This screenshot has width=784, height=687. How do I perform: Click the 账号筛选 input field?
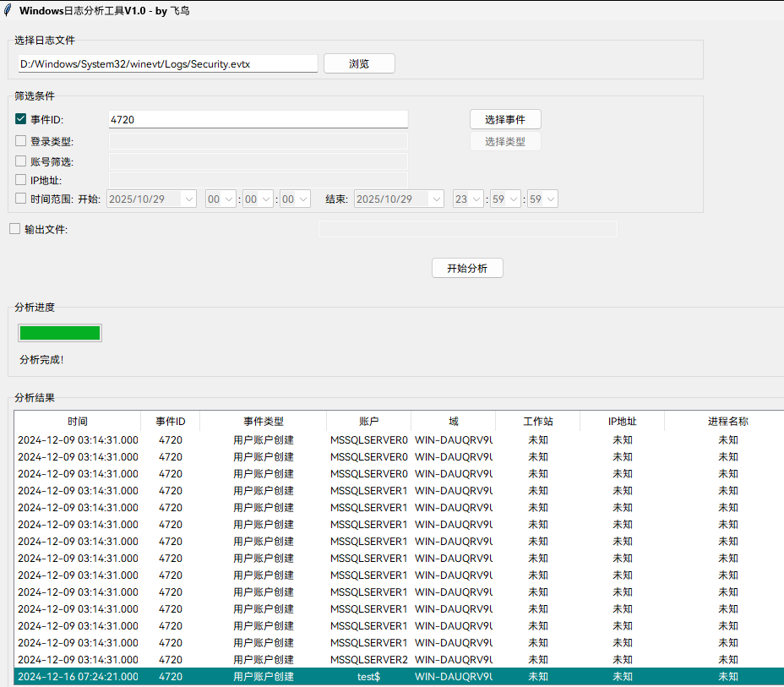point(258,161)
